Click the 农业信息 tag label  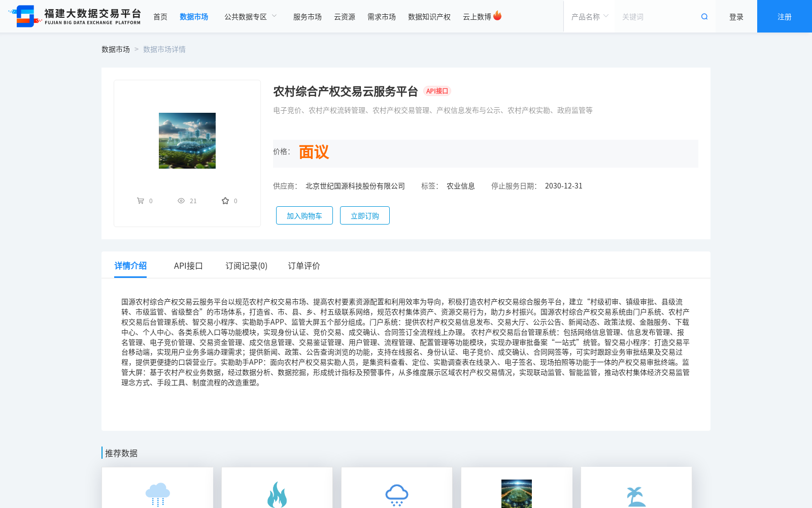pyautogui.click(x=461, y=186)
